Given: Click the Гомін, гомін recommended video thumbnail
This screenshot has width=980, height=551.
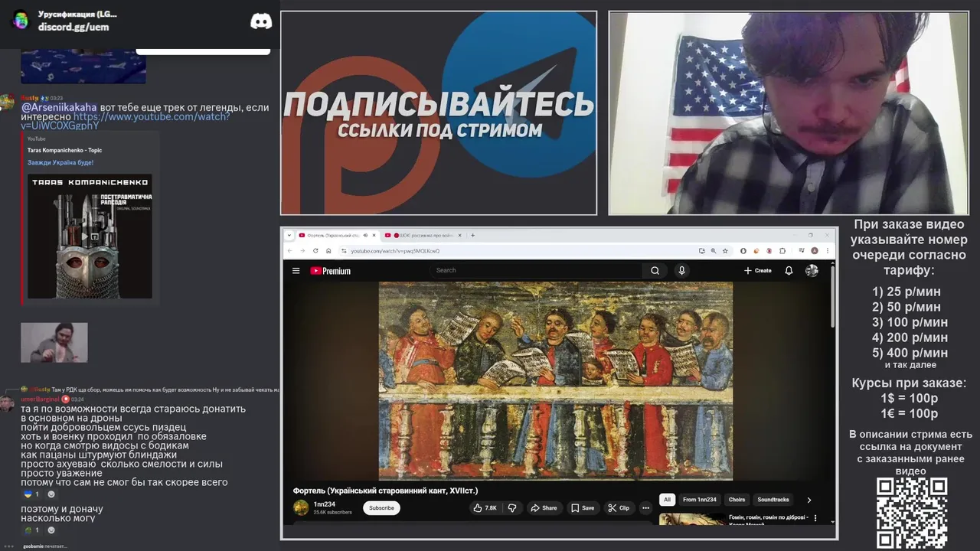Looking at the screenshot, I should pyautogui.click(x=692, y=519).
